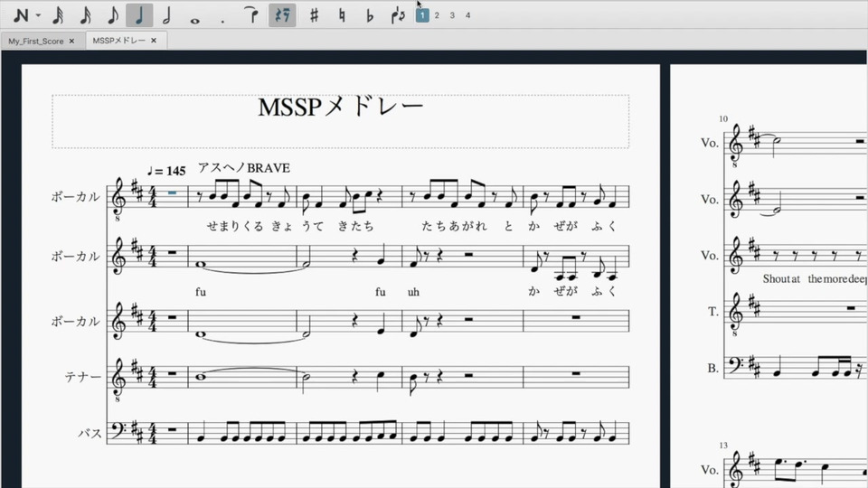
Task: Select voice 4
Action: coord(467,15)
